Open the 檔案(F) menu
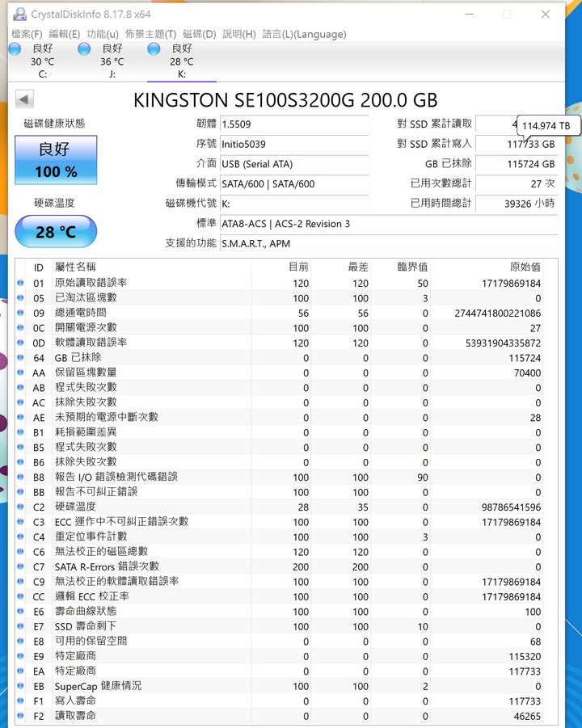The height and width of the screenshot is (728, 582). tap(27, 34)
